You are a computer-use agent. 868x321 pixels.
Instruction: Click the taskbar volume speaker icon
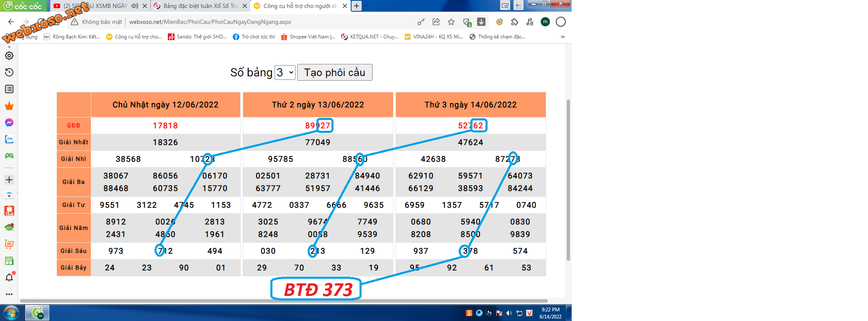(509, 313)
